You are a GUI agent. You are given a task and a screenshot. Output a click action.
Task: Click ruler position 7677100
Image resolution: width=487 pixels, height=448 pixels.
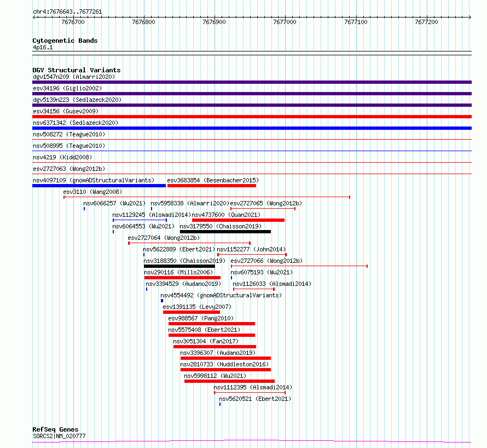356,22
